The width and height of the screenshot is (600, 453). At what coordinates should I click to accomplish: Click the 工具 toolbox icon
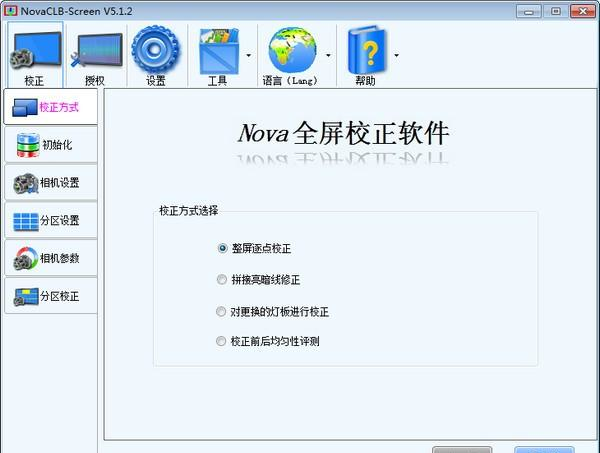point(218,55)
